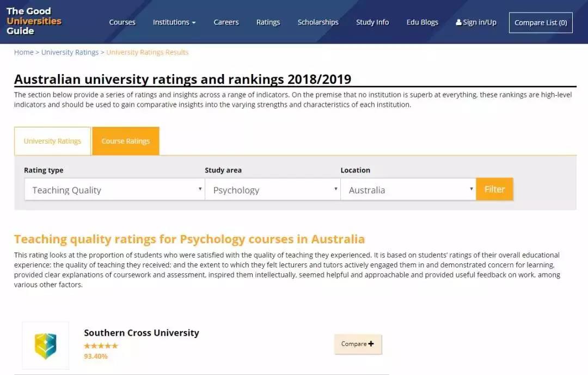
Task: Switch to the University Ratings tab
Action: (x=52, y=141)
